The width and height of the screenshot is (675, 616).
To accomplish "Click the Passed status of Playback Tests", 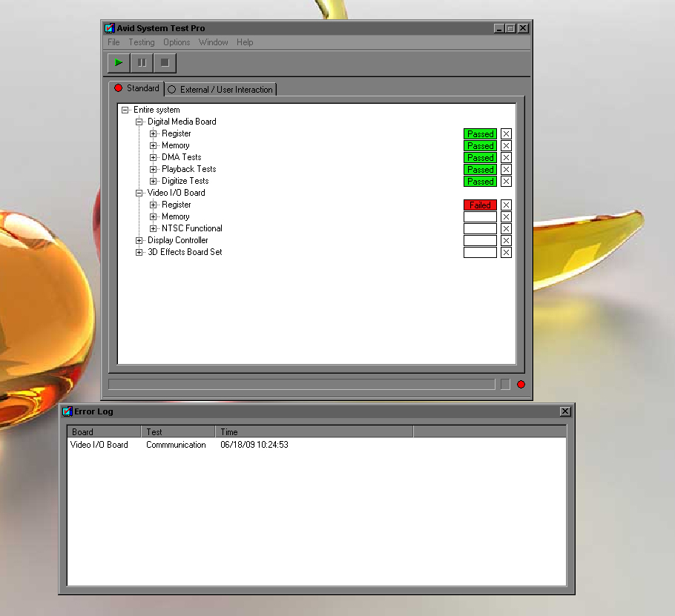I will (x=480, y=170).
